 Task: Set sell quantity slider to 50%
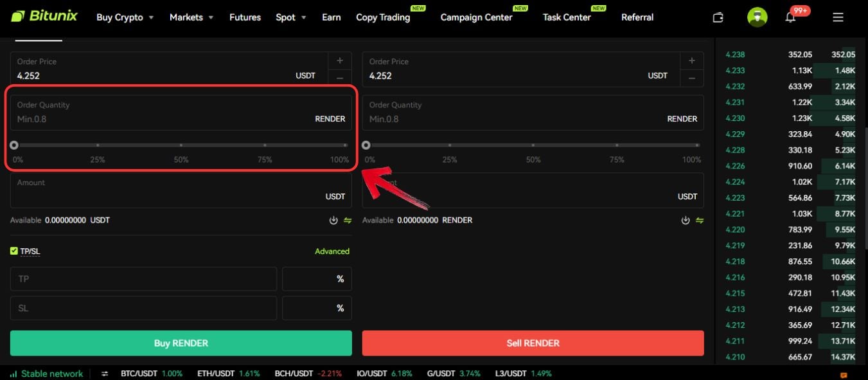tap(533, 145)
